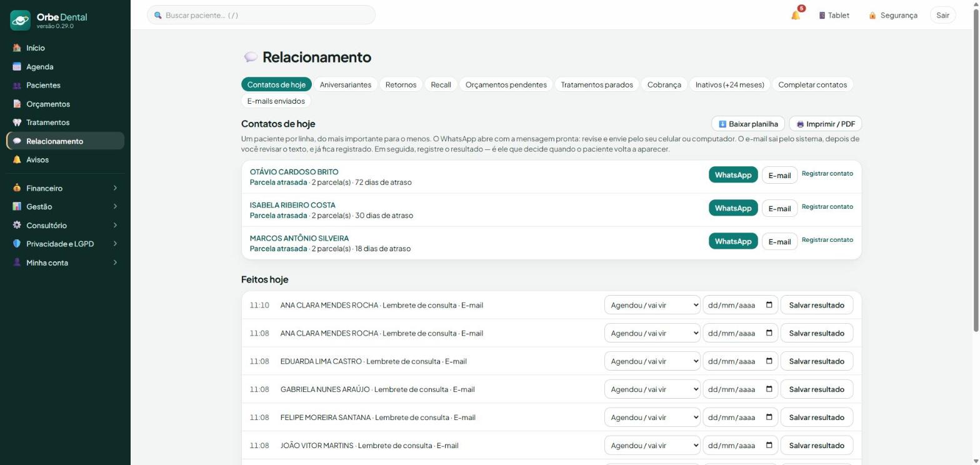Show the Tratamentos parados tab
Image resolution: width=980 pixels, height=465 pixels.
click(597, 84)
